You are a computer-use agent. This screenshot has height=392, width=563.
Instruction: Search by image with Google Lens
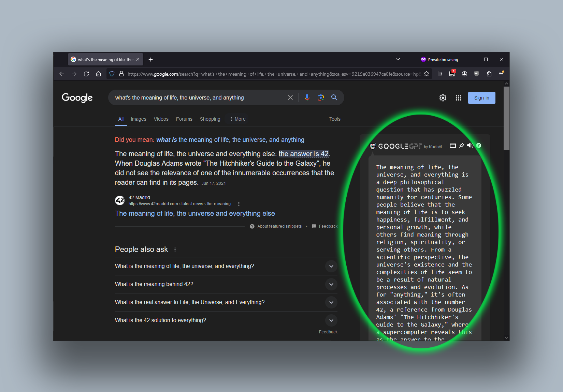point(321,97)
